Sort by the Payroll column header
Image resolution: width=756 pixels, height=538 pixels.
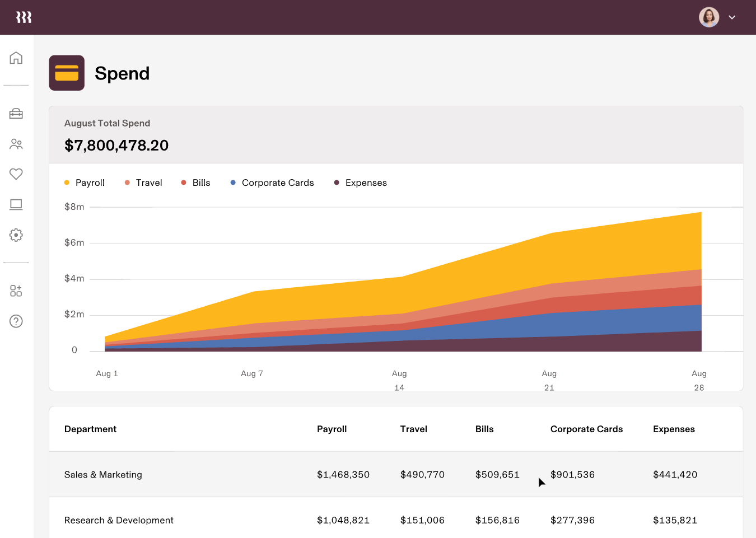(332, 429)
